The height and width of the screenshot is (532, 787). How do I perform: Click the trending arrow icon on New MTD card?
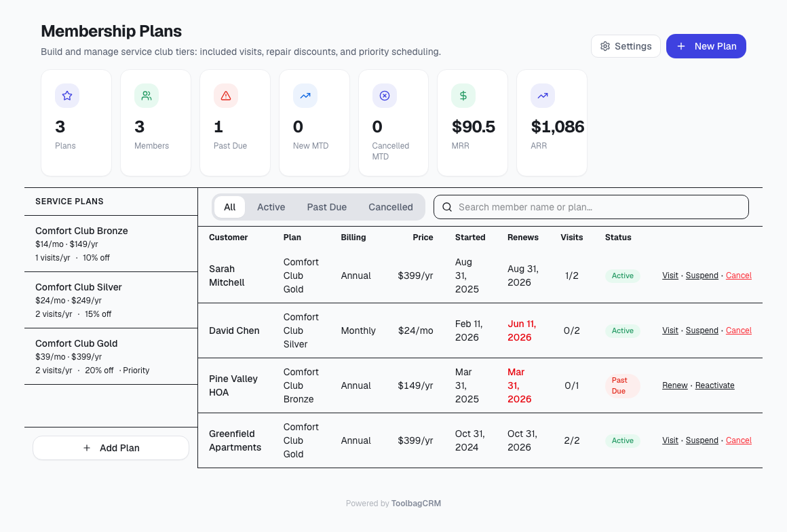coord(305,96)
